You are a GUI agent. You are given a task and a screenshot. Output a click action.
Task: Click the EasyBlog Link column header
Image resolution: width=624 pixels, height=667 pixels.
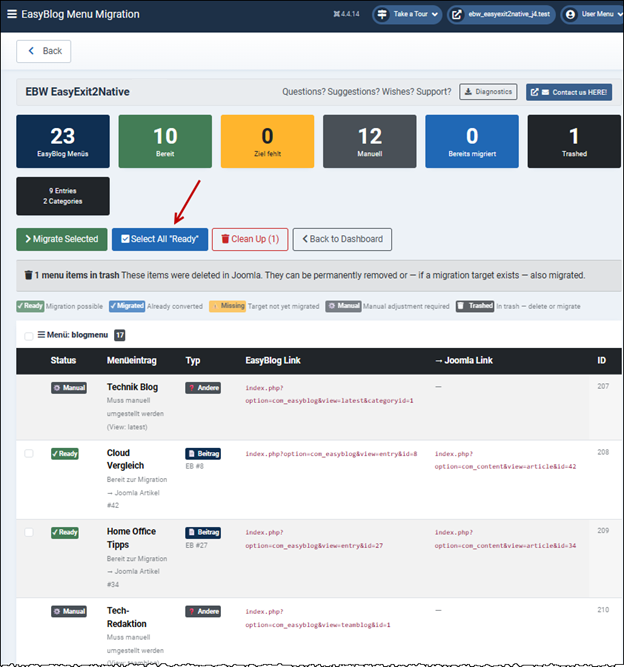tap(273, 361)
